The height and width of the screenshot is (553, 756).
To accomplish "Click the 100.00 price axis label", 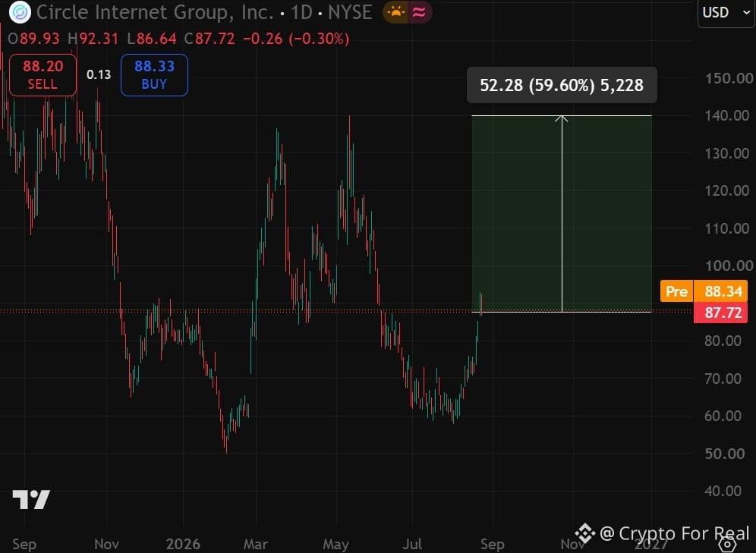I will pos(729,266).
